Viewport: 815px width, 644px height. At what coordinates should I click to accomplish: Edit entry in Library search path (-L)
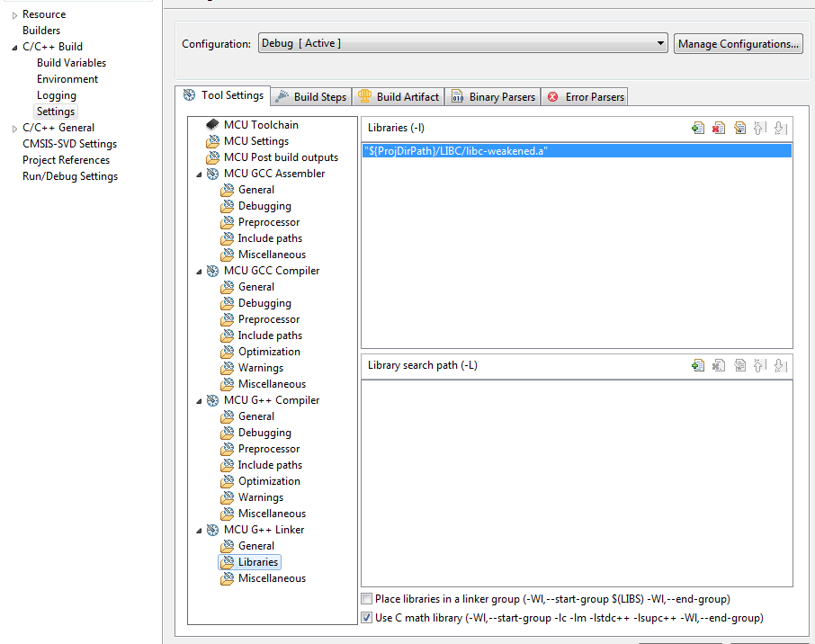pyautogui.click(x=739, y=365)
